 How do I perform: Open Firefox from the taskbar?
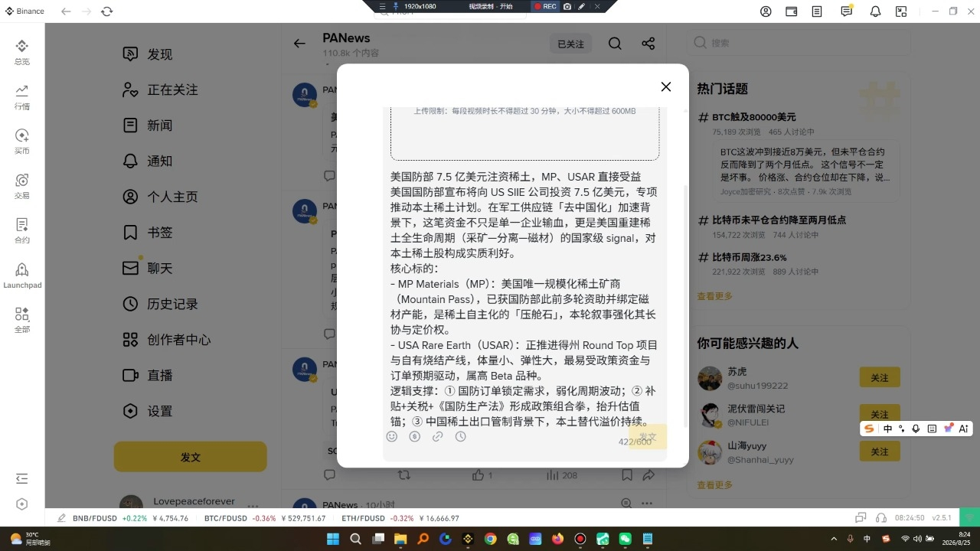tap(557, 539)
